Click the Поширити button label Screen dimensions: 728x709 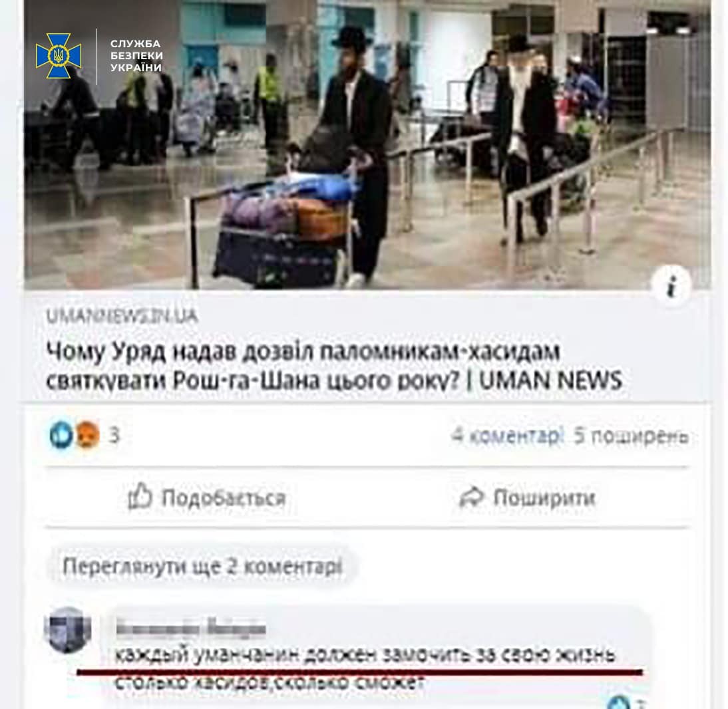pyautogui.click(x=544, y=497)
